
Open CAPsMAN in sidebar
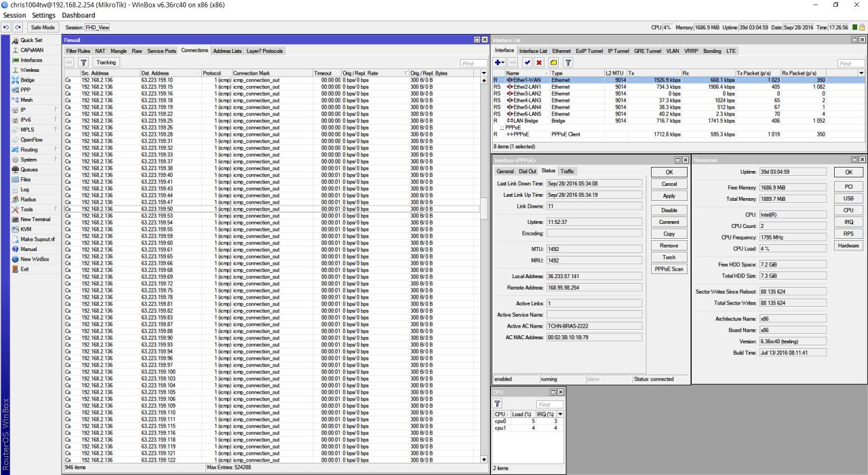pyautogui.click(x=31, y=50)
